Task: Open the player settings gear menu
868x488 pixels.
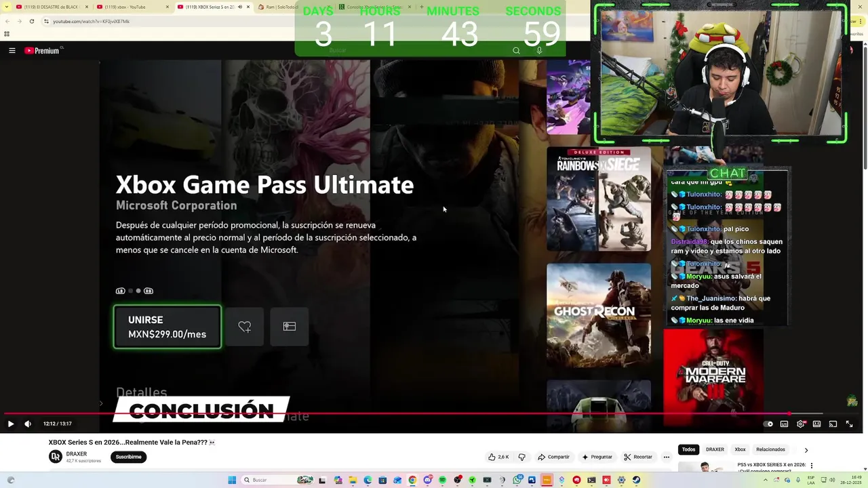Action: tap(801, 424)
